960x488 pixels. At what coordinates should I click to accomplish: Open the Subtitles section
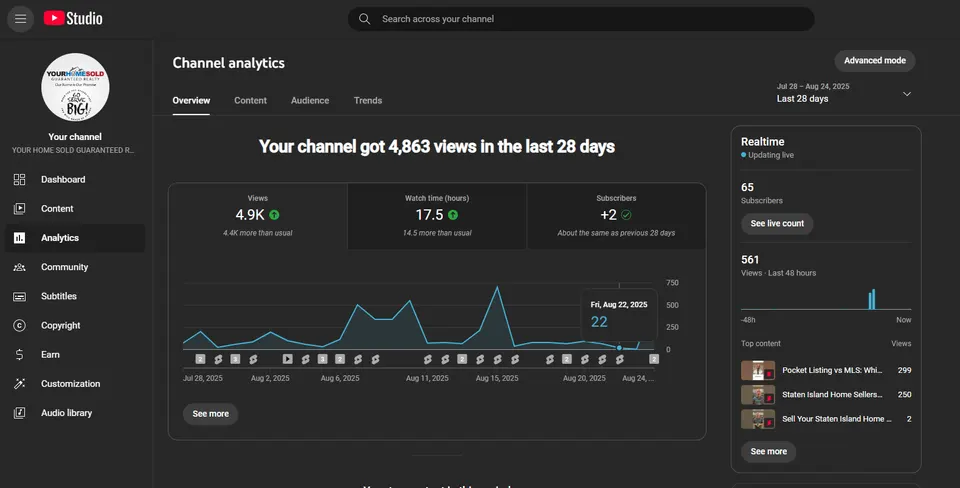click(x=75, y=296)
